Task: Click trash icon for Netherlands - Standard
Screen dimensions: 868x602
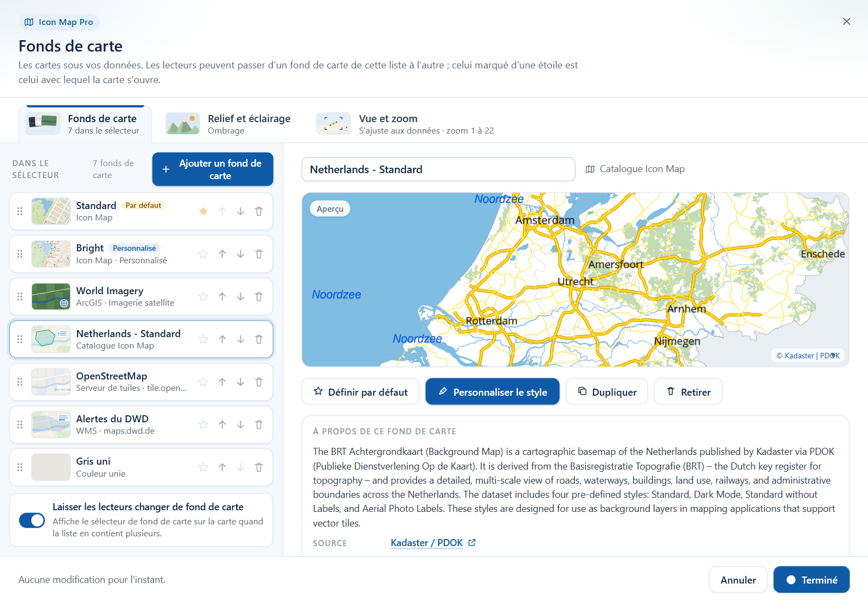Action: point(259,339)
